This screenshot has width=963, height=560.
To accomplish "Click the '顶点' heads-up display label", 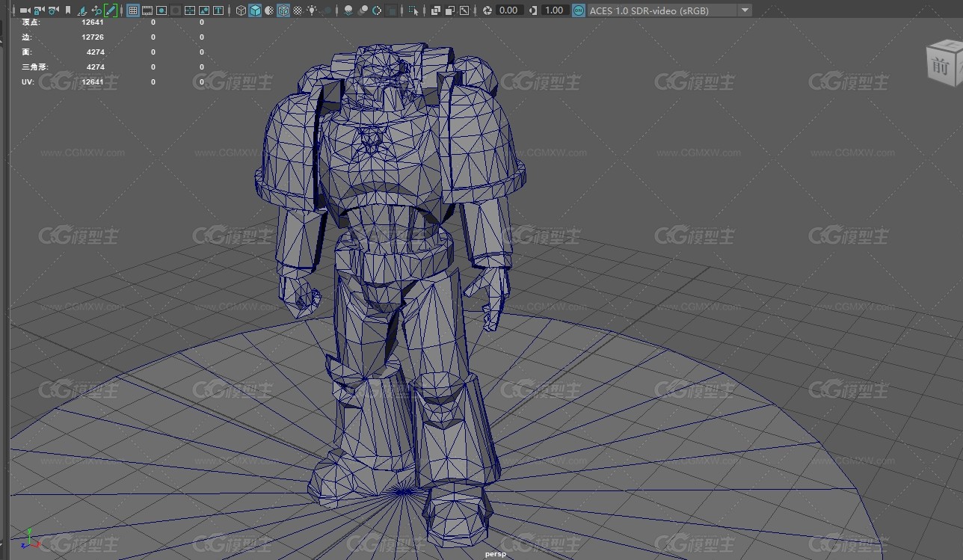I will click(x=31, y=22).
